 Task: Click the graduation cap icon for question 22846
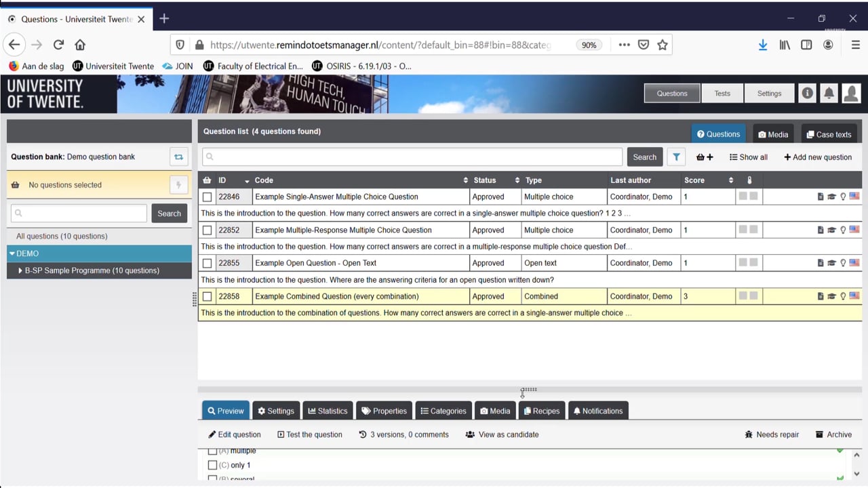click(831, 197)
